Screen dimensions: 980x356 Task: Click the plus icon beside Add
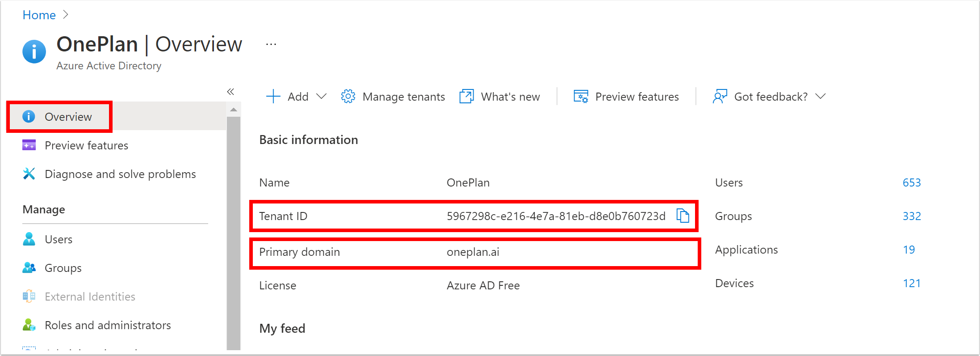click(273, 97)
